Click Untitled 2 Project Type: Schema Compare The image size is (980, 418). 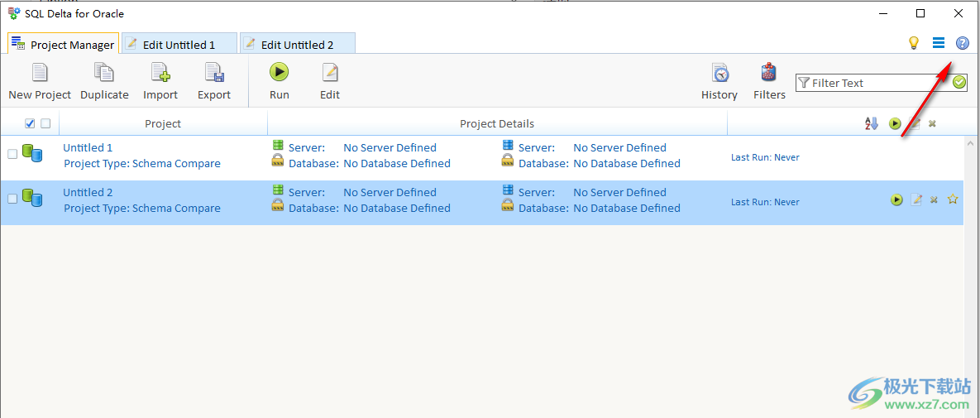click(142, 208)
